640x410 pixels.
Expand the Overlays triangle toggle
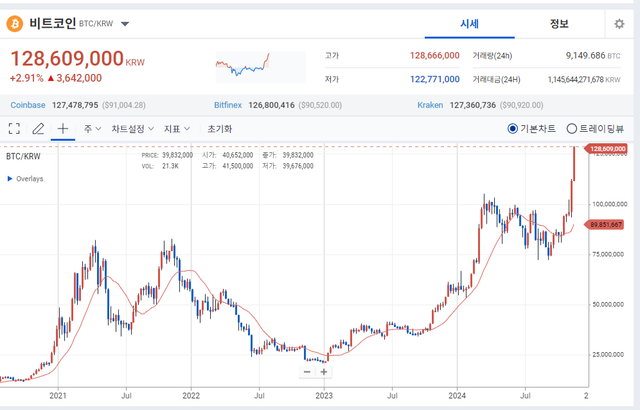(11, 179)
